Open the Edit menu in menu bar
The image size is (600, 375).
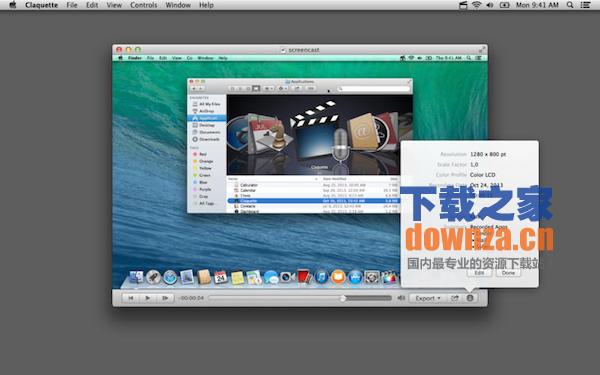(x=92, y=5)
